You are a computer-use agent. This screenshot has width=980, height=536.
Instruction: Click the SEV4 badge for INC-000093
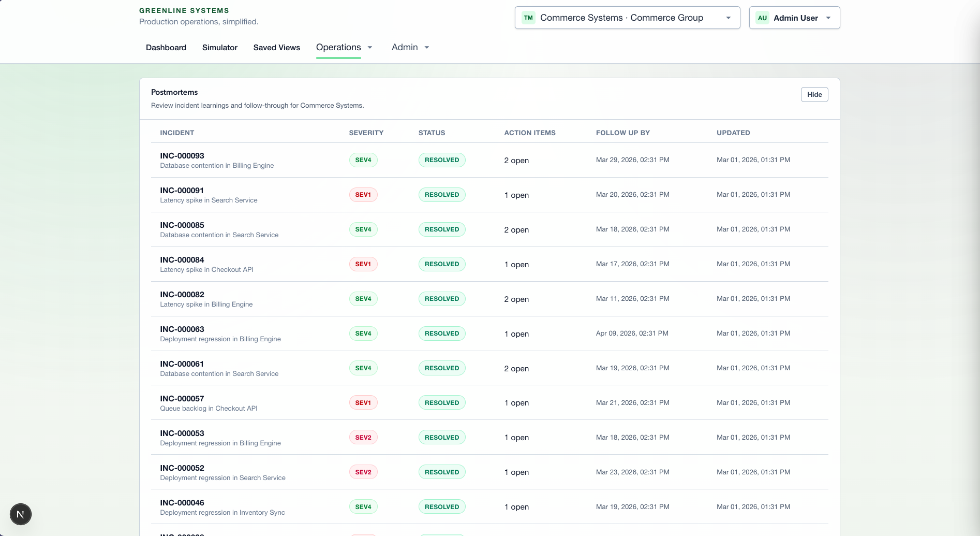pyautogui.click(x=363, y=160)
